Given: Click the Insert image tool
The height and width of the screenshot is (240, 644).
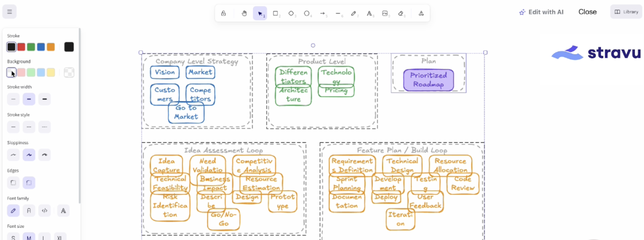Looking at the screenshot, I should (385, 13).
